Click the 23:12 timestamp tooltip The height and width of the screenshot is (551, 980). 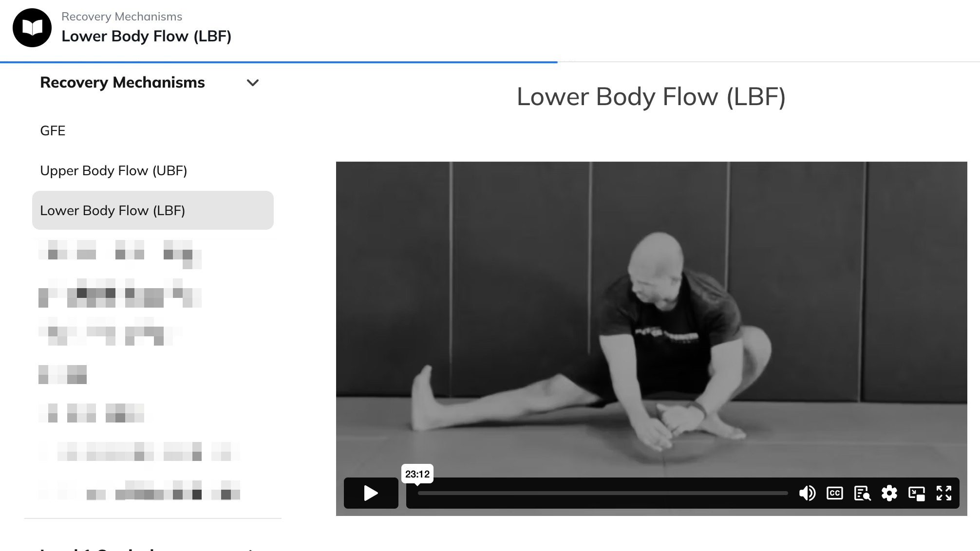click(417, 474)
